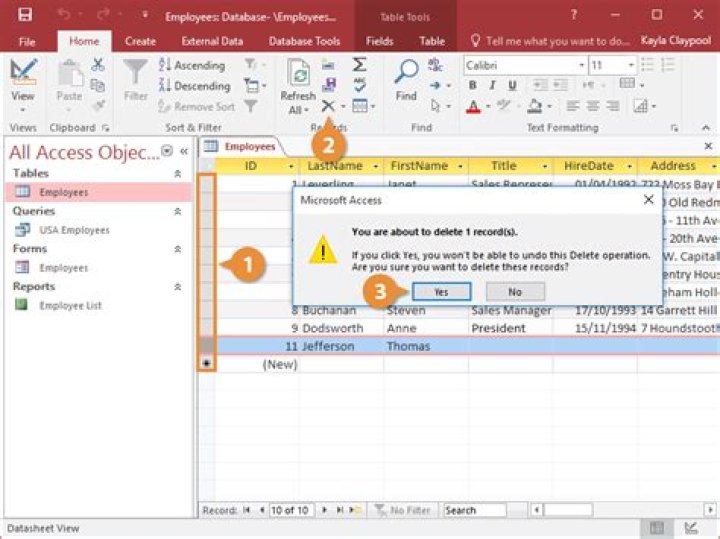Click the Select cursor icon in Find group
The width and height of the screenshot is (720, 539).
click(435, 106)
